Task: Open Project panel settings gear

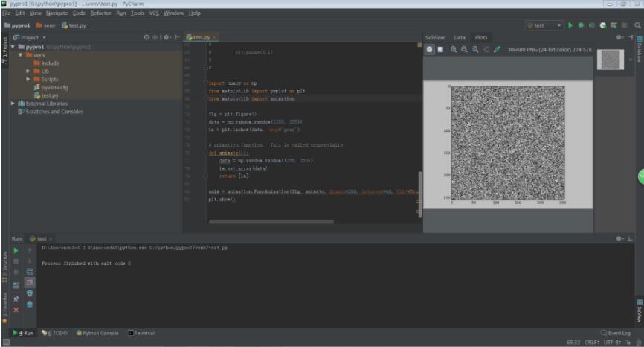Action: click(x=167, y=37)
